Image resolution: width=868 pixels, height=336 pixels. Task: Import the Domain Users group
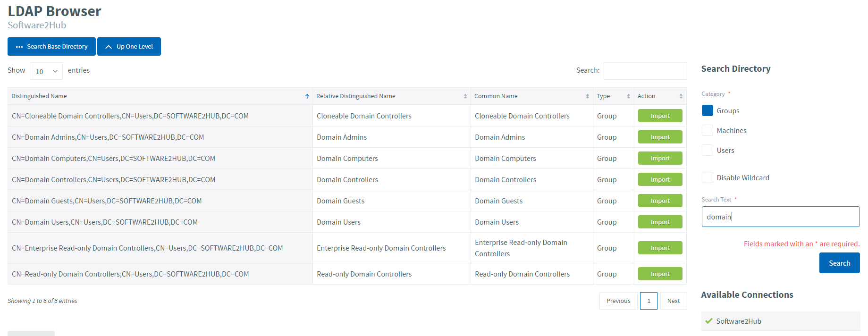point(660,222)
